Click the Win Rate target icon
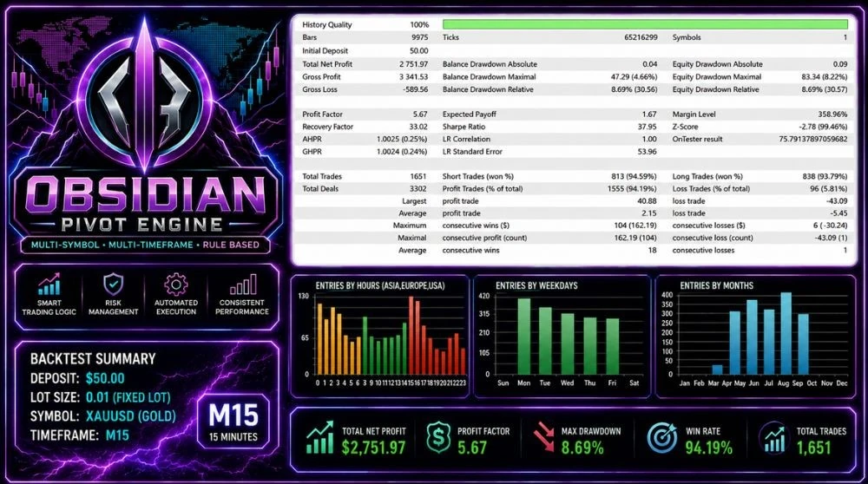Viewport: 868px width, 484px height. (x=662, y=437)
